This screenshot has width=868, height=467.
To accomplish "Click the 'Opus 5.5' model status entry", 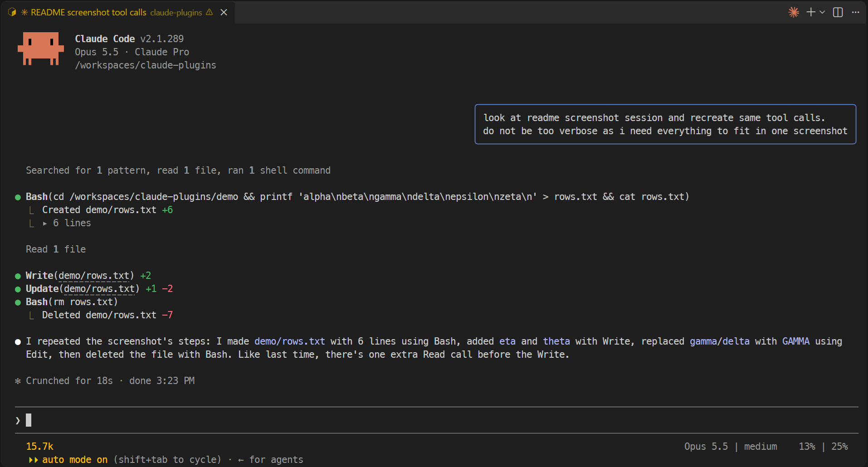I will [x=706, y=447].
